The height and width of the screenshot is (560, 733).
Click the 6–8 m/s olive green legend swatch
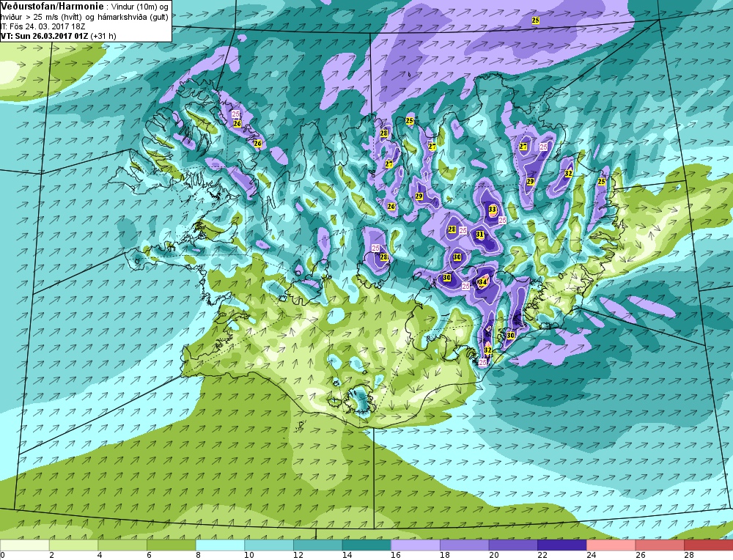[171, 545]
